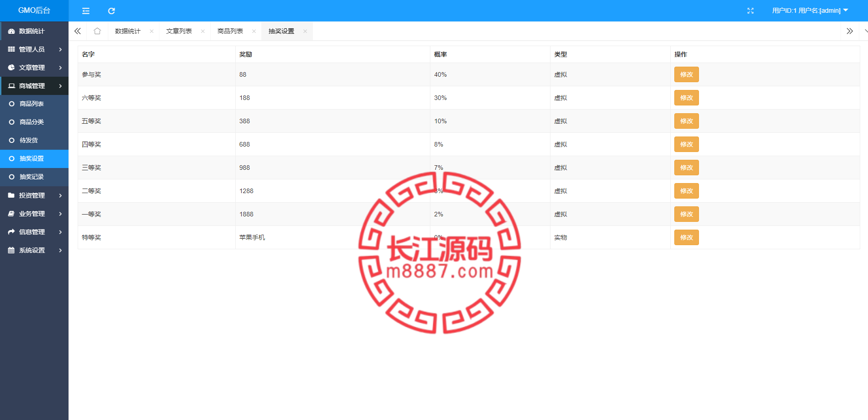This screenshot has height=420, width=868.
Task: Open 抽奖记录 in the sidebar submenu
Action: 34,177
